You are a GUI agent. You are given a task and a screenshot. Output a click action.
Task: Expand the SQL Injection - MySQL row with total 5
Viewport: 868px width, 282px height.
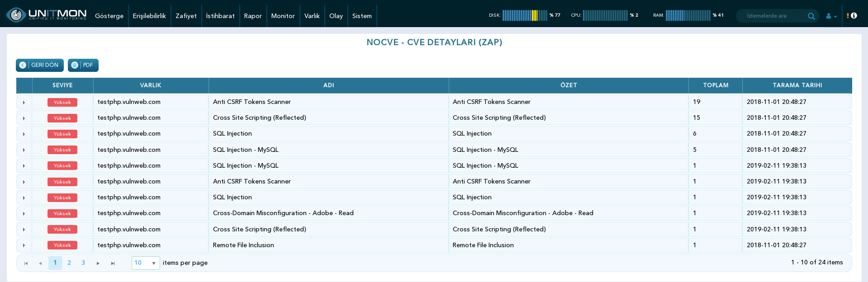24,150
